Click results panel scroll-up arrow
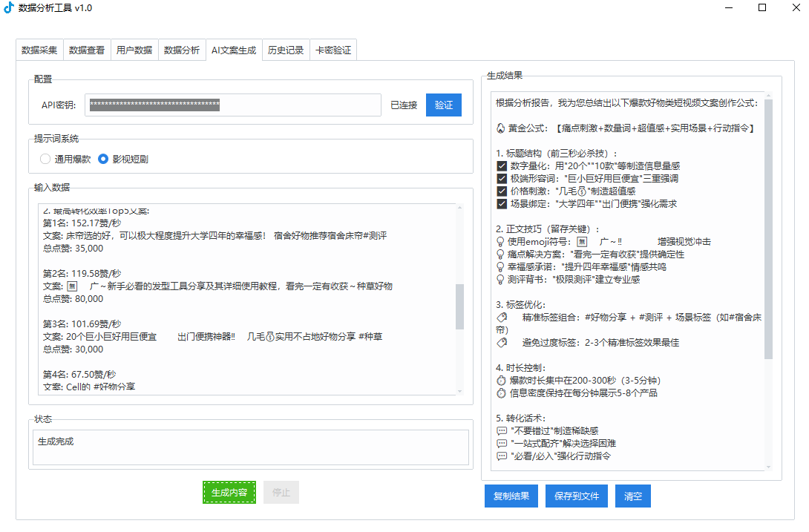This screenshot has height=532, width=809. (768, 95)
